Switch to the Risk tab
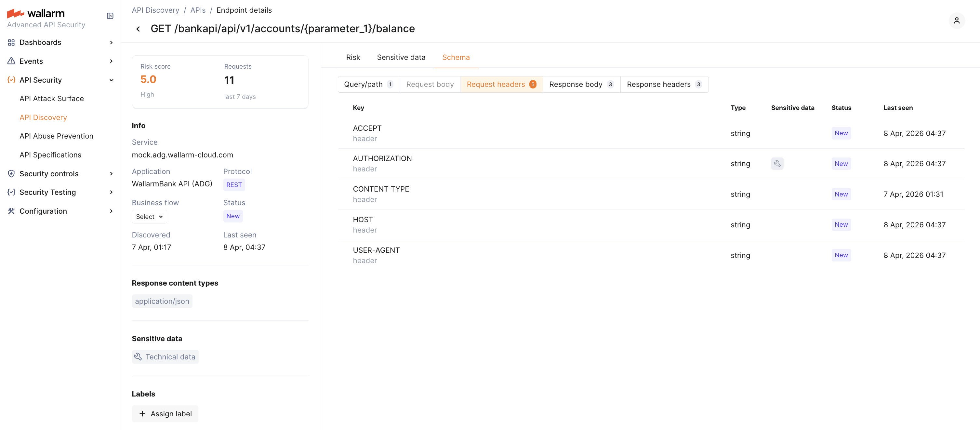980x430 pixels. [353, 57]
